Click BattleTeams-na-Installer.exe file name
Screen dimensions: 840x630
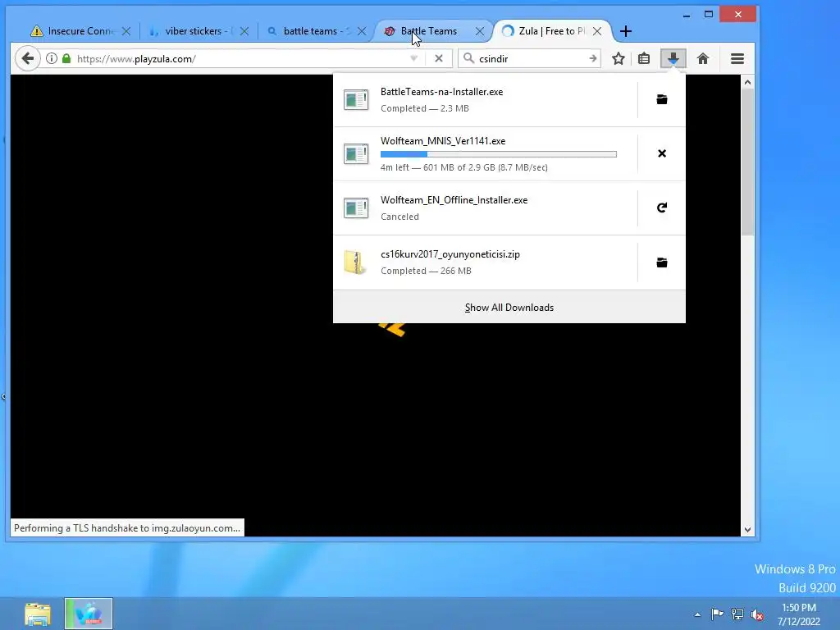pos(441,92)
